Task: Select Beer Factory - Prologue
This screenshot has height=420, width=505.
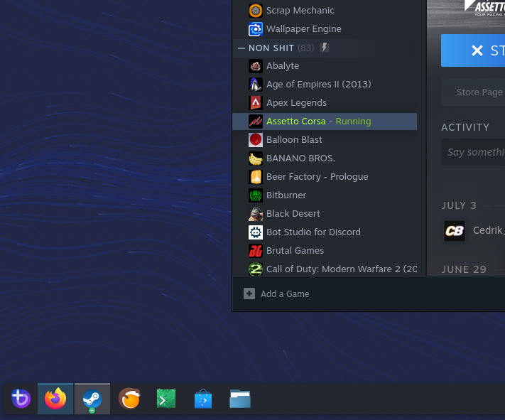Action: pos(325,177)
